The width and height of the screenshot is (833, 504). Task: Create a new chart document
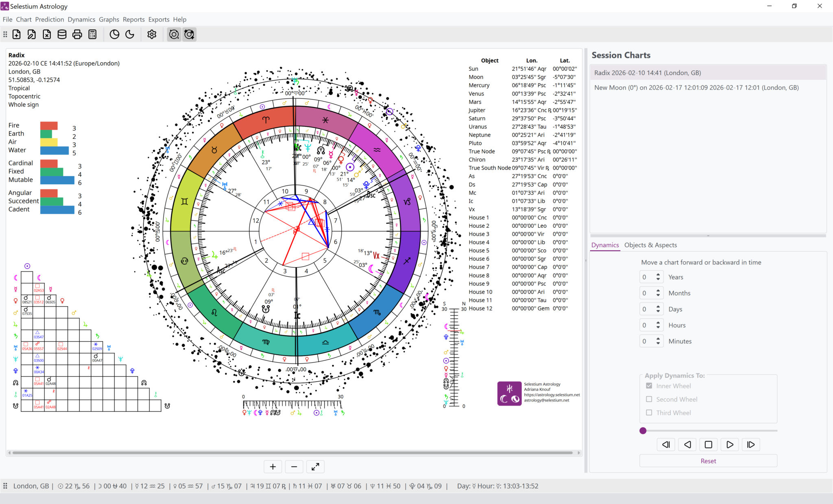16,34
